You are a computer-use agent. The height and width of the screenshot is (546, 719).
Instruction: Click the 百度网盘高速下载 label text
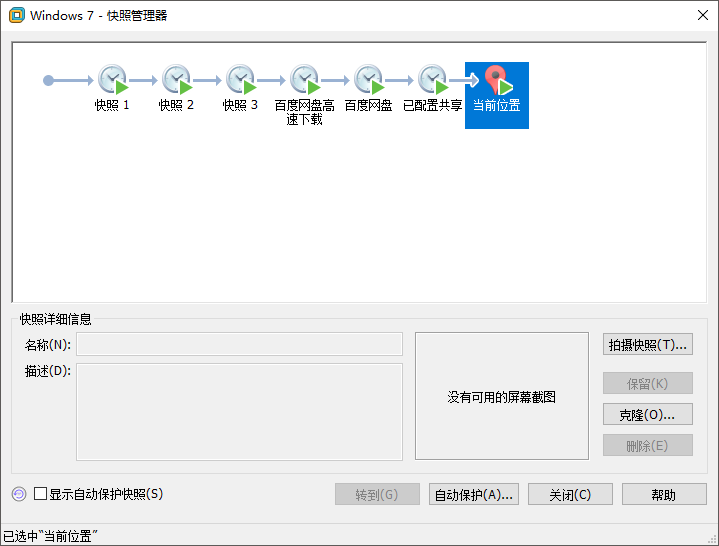[x=304, y=112]
